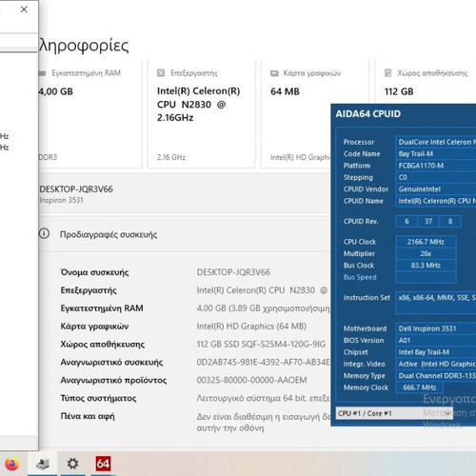Viewport: 476px width, 476px height.
Task: Close the left window with X
Action: (x=24, y=10)
